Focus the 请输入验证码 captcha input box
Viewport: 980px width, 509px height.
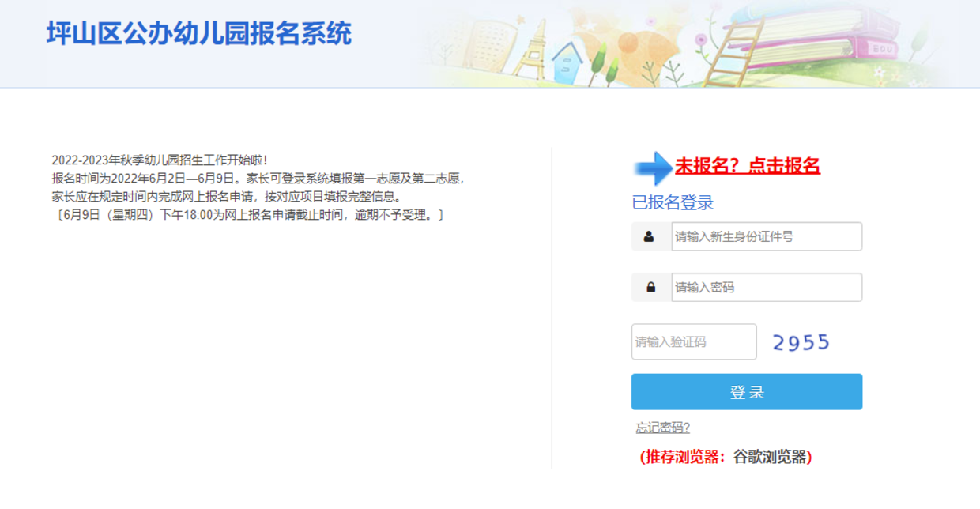[x=693, y=342]
